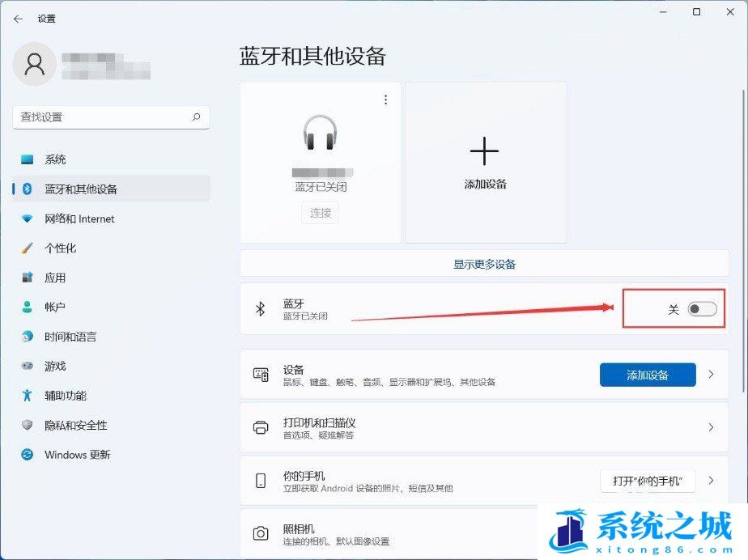The width and height of the screenshot is (748, 560).
Task: Click the printer icon in the list
Action: coord(261,427)
